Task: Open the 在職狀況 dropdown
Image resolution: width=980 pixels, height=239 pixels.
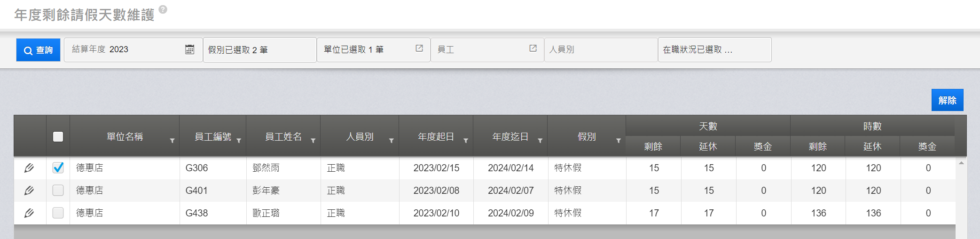Action: tap(714, 50)
